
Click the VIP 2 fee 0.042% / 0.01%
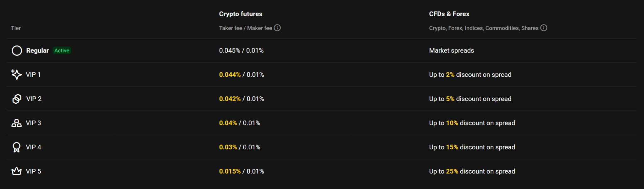(241, 99)
